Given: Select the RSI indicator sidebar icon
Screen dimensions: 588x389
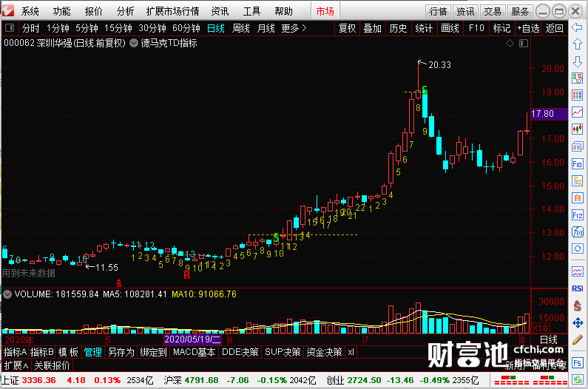Looking at the screenshot, I should click(x=577, y=288).
